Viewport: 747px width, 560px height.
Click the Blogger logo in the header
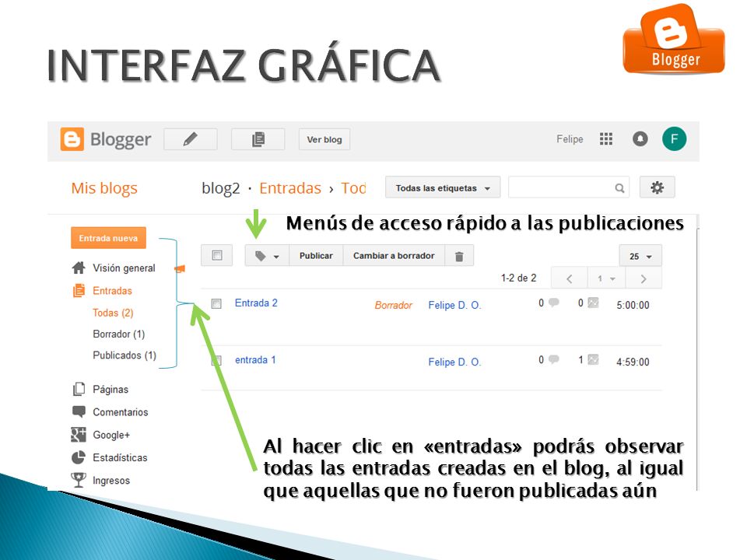pos(105,139)
